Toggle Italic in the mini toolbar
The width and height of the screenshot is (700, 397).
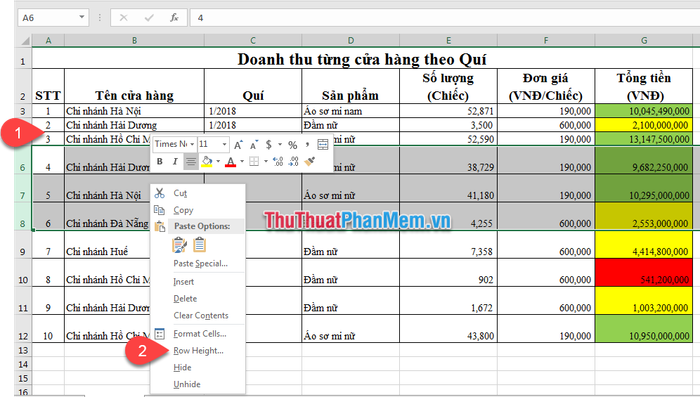(175, 161)
